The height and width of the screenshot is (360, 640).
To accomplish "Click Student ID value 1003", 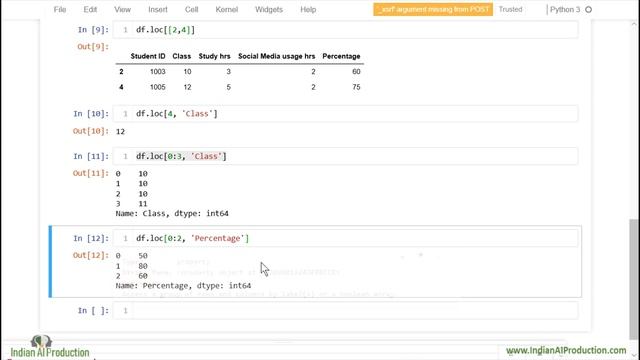I will (x=158, y=71).
